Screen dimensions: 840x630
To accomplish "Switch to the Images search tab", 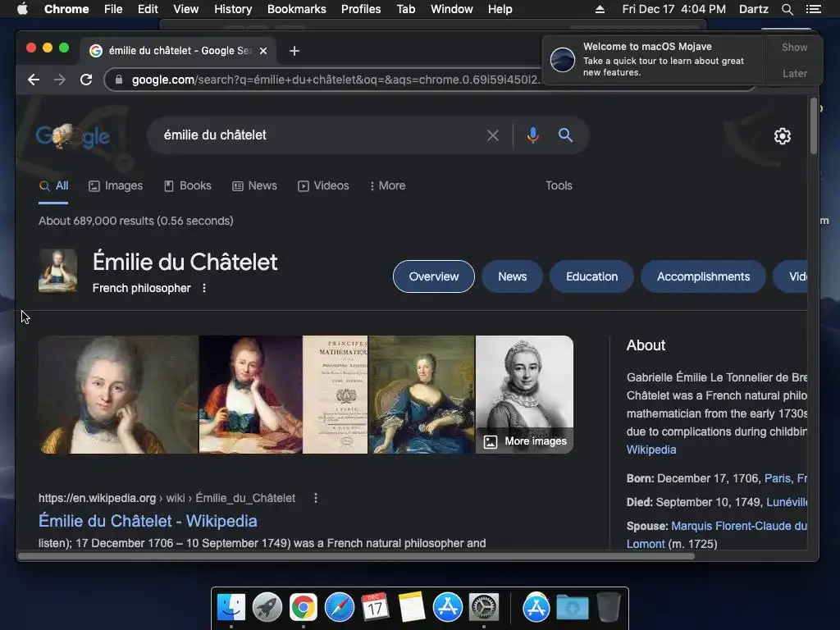I will 116,186.
